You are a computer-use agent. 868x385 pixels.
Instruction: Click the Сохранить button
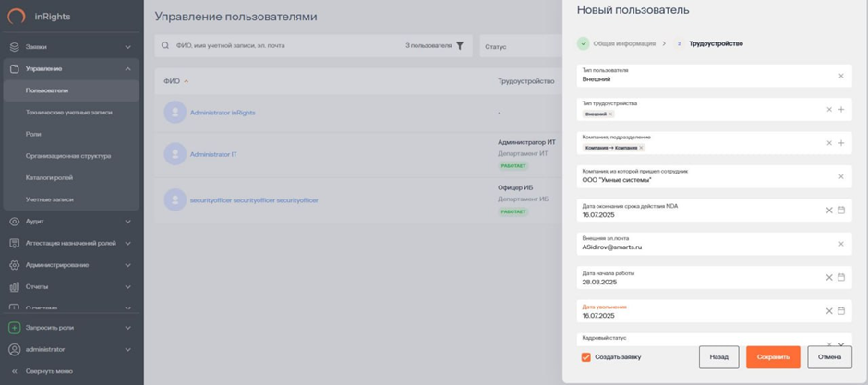(773, 357)
